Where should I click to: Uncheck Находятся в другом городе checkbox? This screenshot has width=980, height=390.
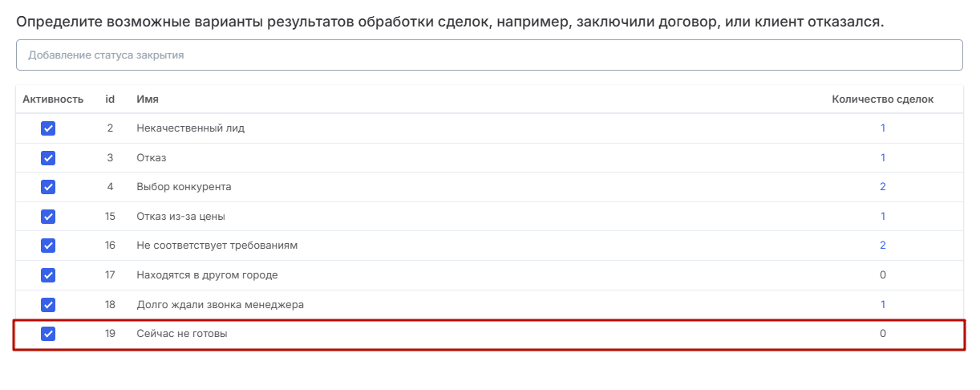point(48,275)
